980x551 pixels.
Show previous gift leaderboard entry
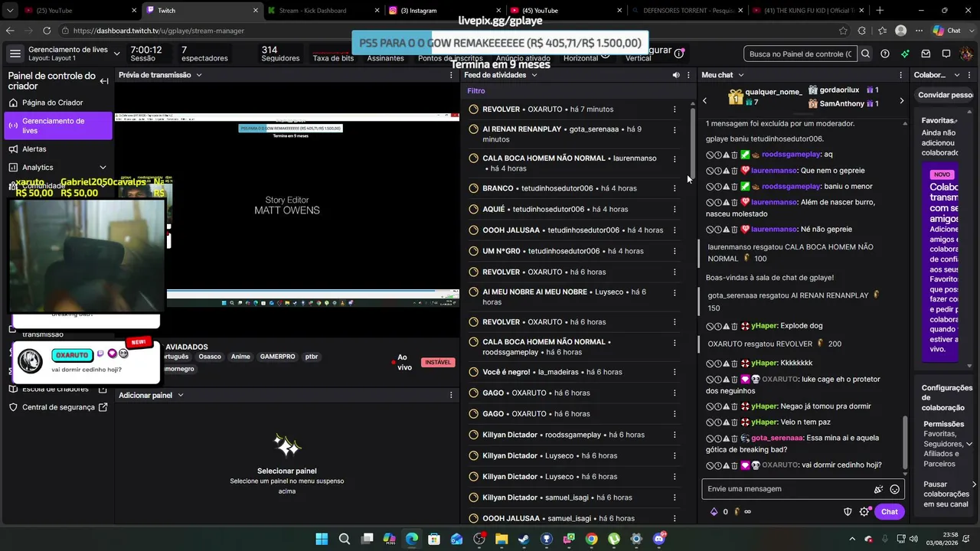[x=705, y=100]
